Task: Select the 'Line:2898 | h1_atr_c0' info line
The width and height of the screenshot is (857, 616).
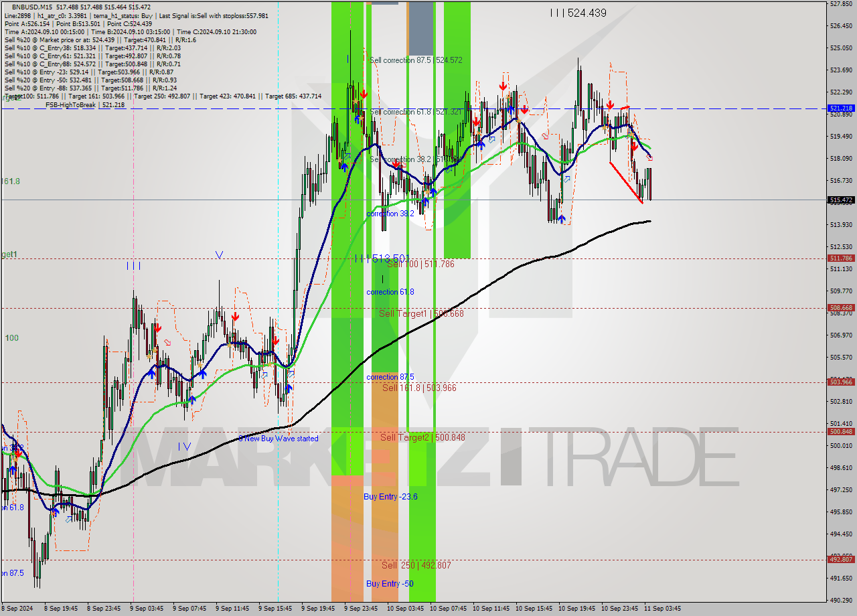Action: [x=137, y=15]
